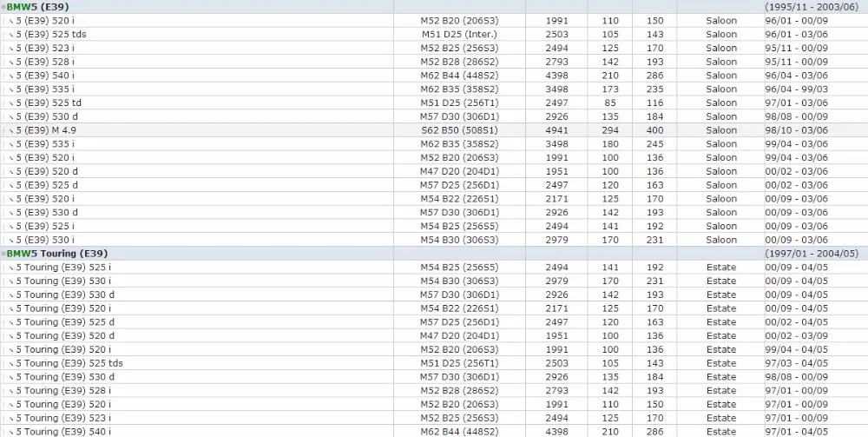The width and height of the screenshot is (868, 437).
Task: Click the date cell 96/04 - 99/03
Action: (x=797, y=89)
